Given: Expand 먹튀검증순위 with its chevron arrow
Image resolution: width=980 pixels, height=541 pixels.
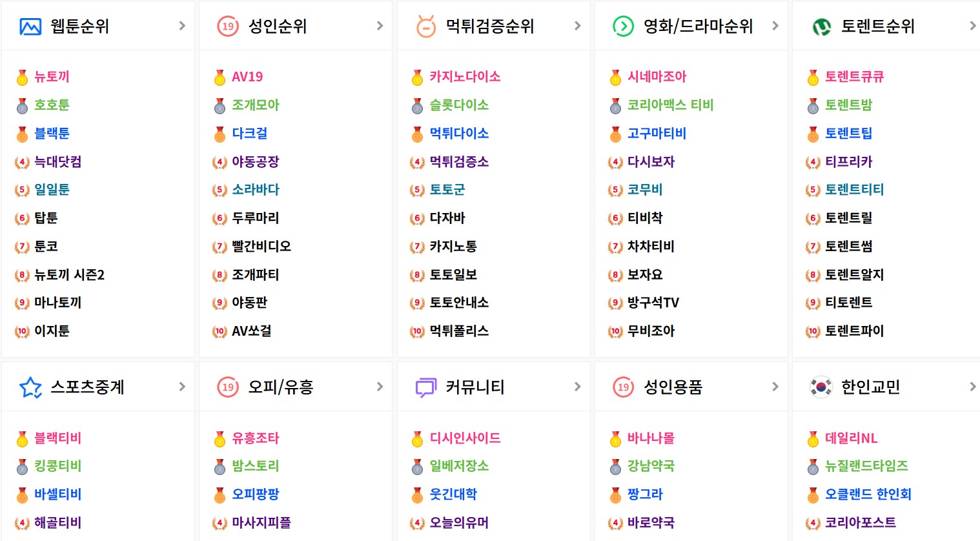Looking at the screenshot, I should click(x=578, y=26).
